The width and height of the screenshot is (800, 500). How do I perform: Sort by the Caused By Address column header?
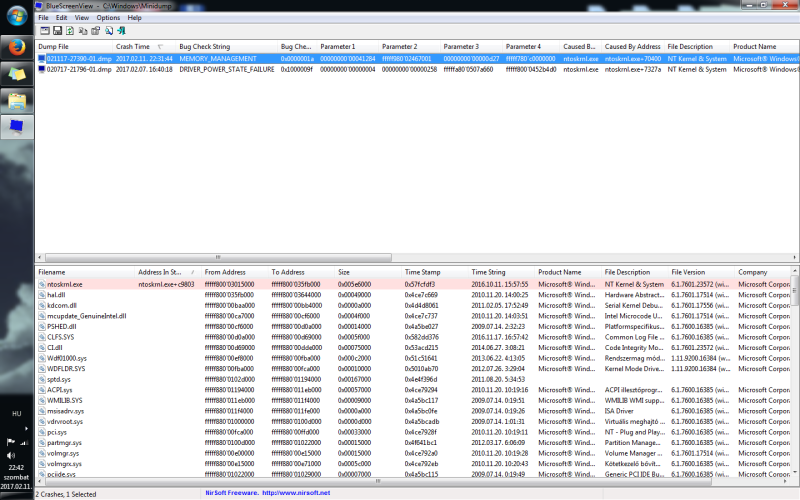tap(633, 46)
